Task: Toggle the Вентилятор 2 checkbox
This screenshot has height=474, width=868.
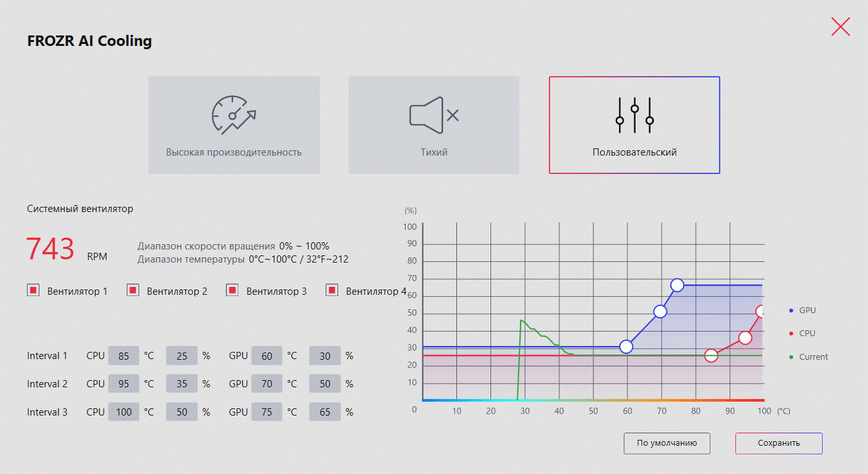Action: click(133, 290)
